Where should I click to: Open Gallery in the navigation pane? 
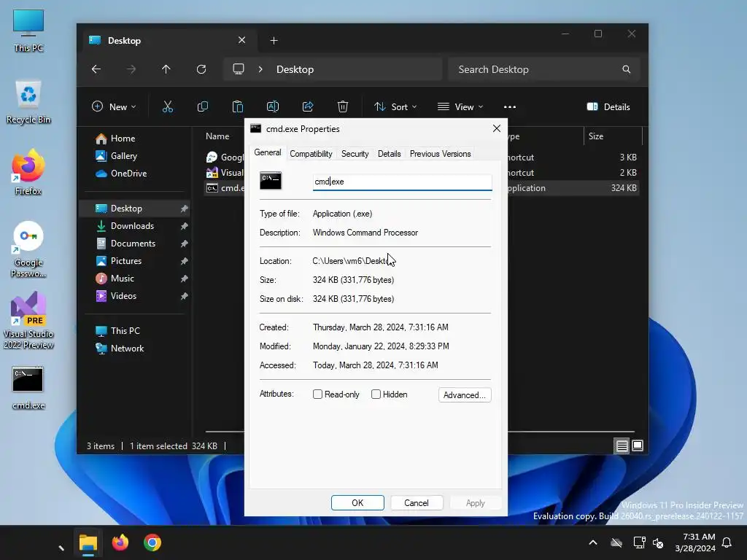[116, 156]
